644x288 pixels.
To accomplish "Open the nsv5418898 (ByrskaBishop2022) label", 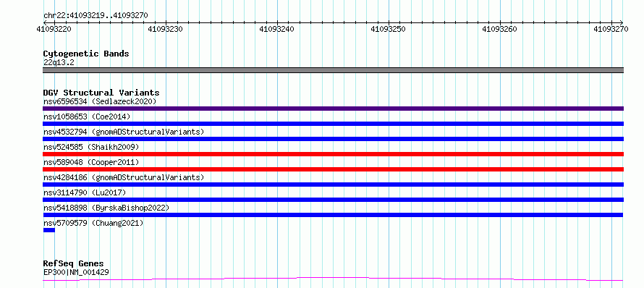I will 106,208.
